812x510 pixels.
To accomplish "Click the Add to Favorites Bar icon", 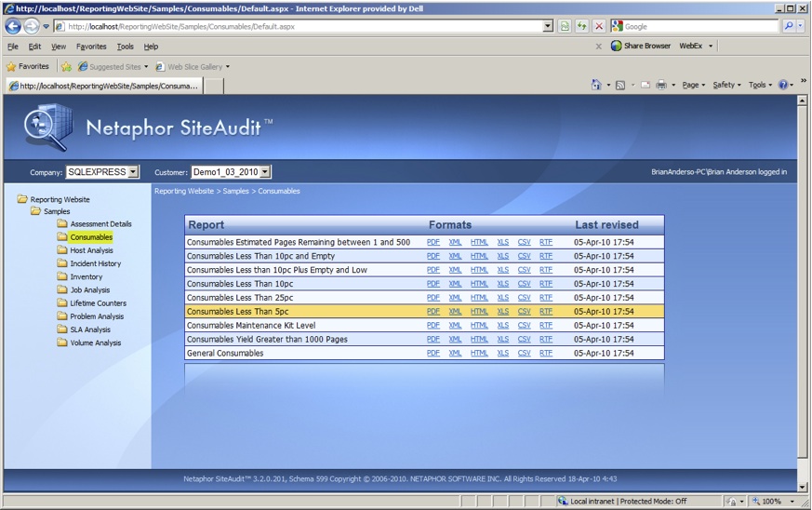I will 66,66.
